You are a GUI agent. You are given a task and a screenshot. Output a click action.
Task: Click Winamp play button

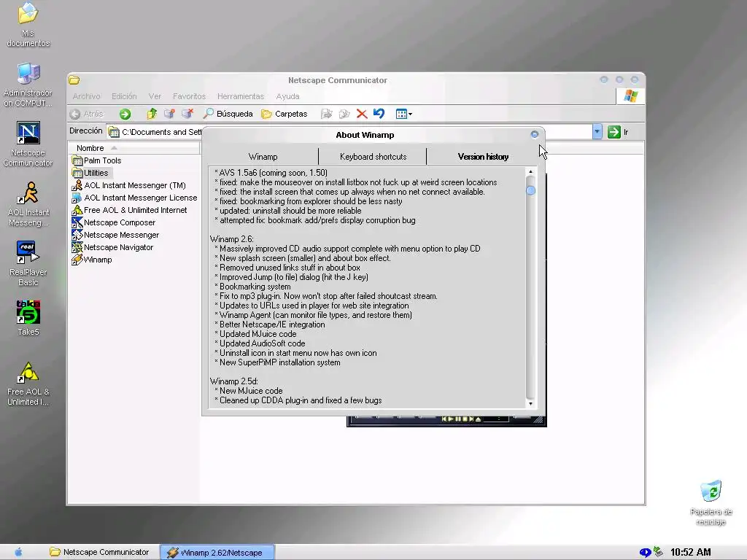(x=451, y=419)
